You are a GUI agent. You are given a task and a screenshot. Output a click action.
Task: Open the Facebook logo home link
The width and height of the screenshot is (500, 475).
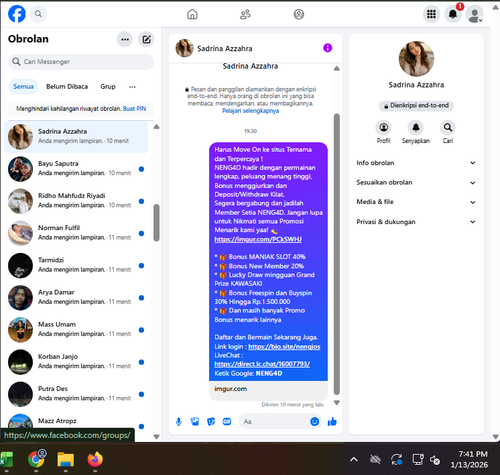click(x=17, y=14)
